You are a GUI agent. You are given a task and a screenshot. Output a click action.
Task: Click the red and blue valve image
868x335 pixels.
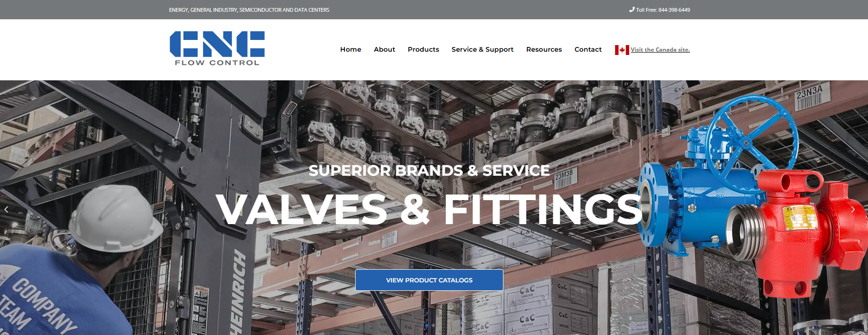(x=751, y=193)
